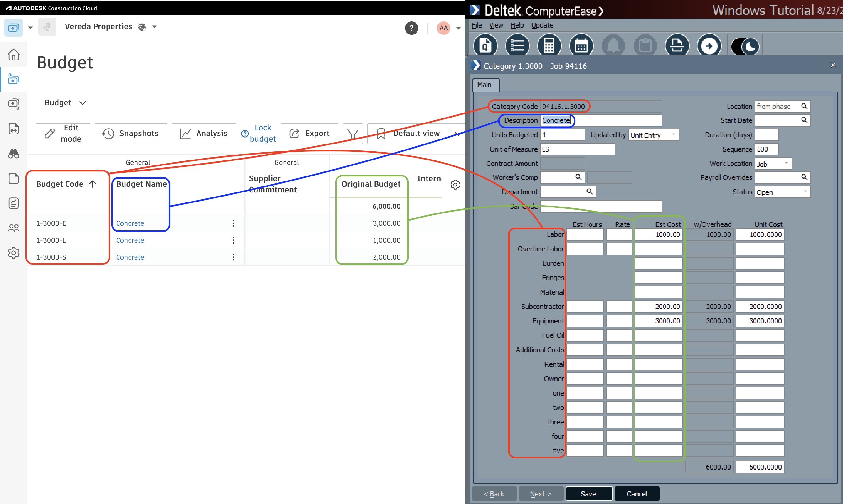Open the Help menu in Deltek
The width and height of the screenshot is (843, 504).
[x=517, y=25]
